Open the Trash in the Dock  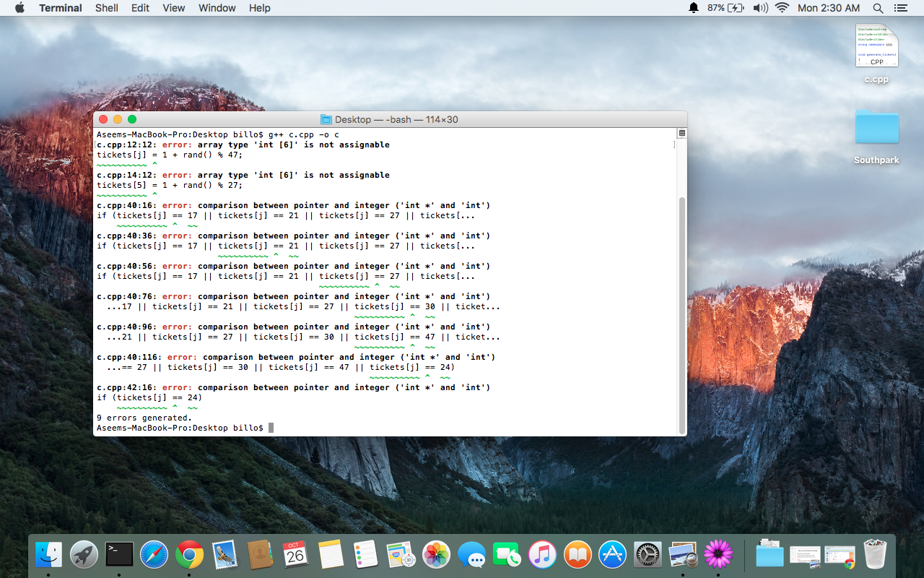click(875, 555)
